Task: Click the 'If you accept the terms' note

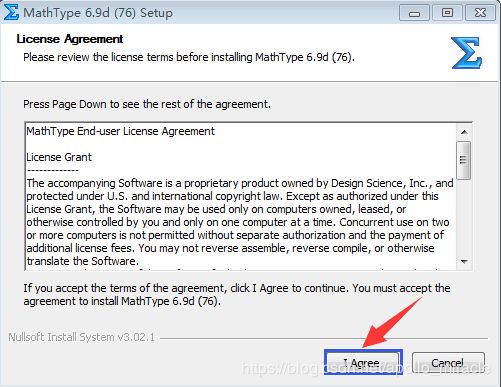Action: pyautogui.click(x=237, y=295)
